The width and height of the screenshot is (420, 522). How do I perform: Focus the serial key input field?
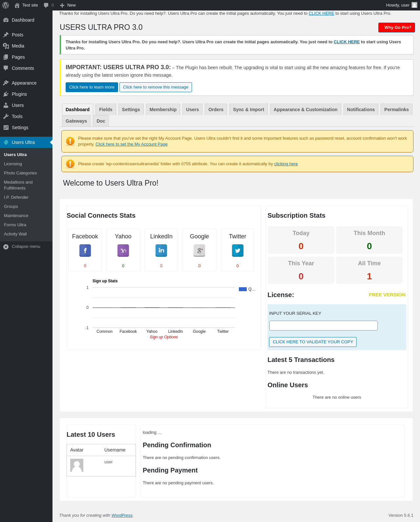point(323,326)
